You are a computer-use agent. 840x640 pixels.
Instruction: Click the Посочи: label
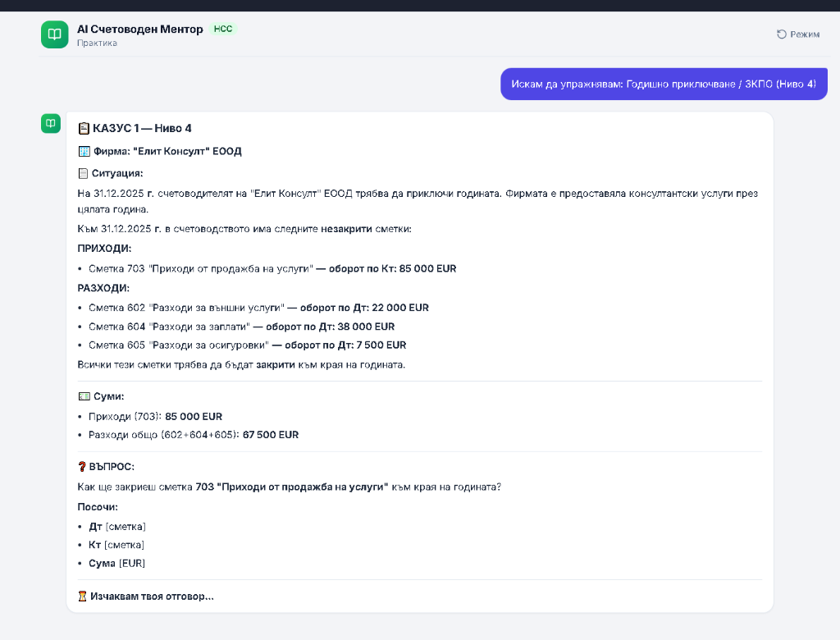tap(98, 507)
